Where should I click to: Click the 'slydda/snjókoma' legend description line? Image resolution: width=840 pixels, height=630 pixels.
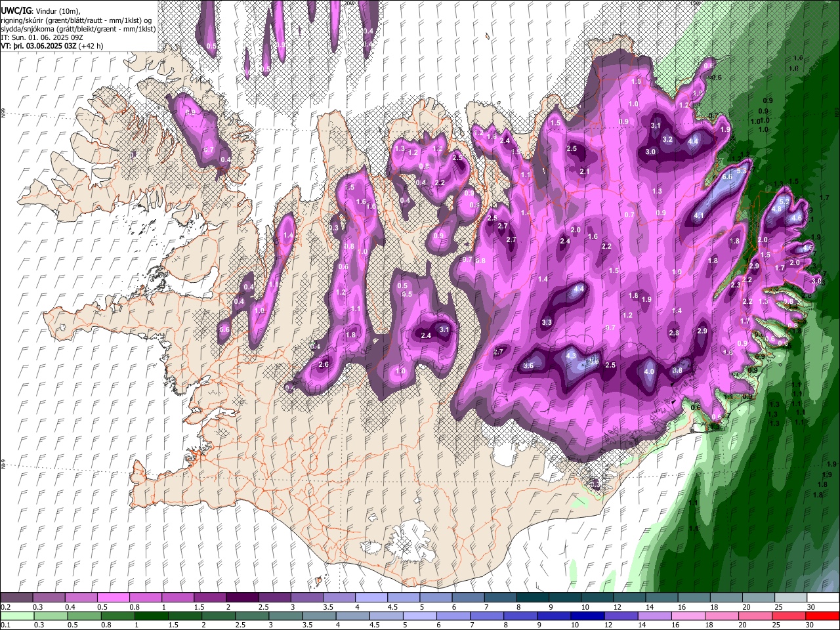pyautogui.click(x=78, y=29)
